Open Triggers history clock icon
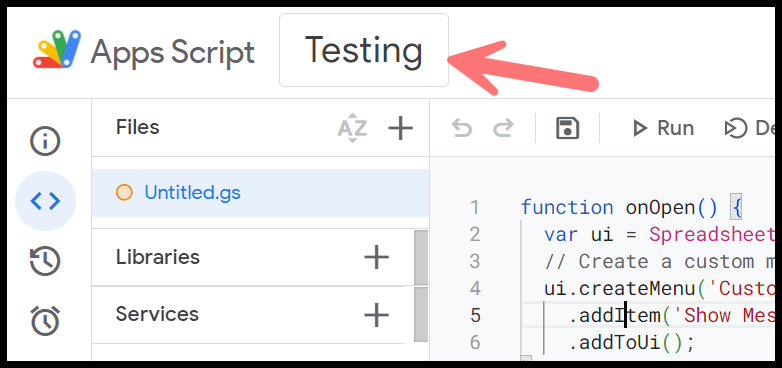This screenshot has width=782, height=368. coord(45,261)
